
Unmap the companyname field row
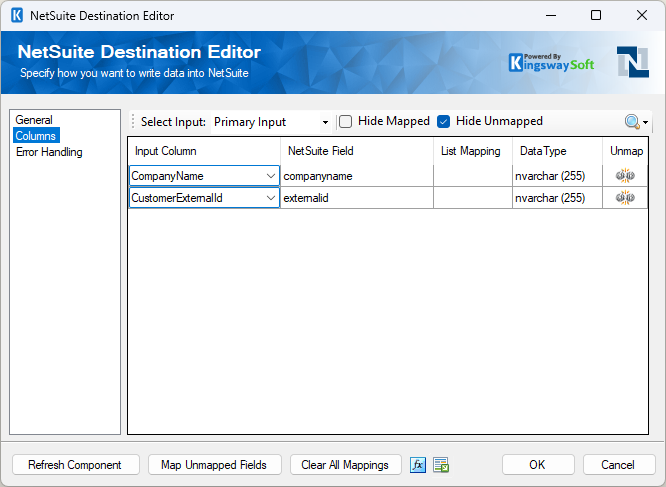tap(625, 175)
